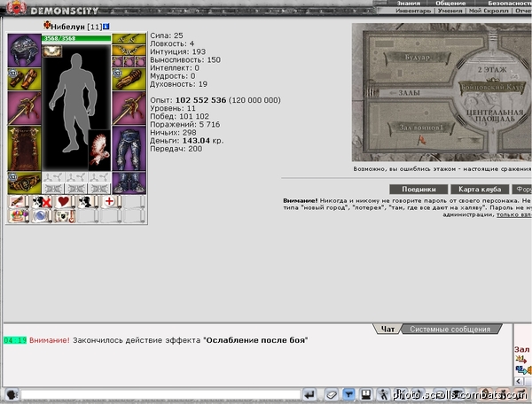Viewport: 532px width, 404px height.
Task: Use the shield thermometer scroll
Action: click(65, 216)
